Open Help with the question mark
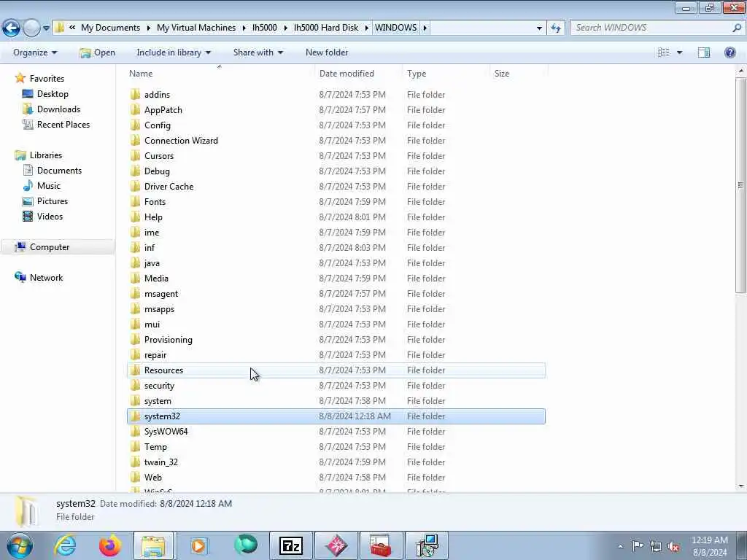747x560 pixels. pos(729,52)
